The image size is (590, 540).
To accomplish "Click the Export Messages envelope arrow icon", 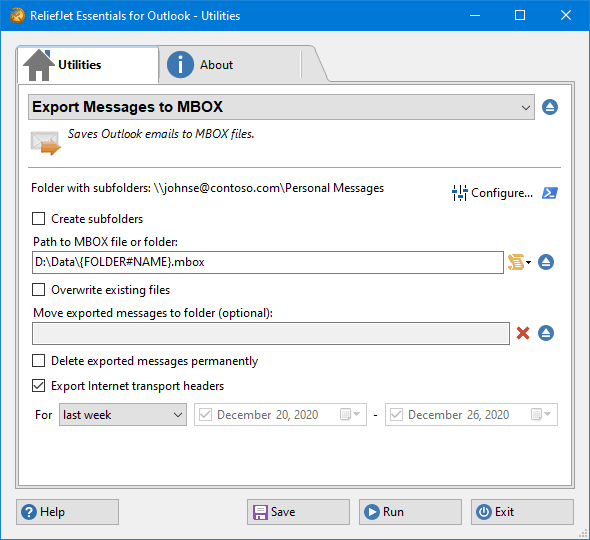I will click(45, 143).
